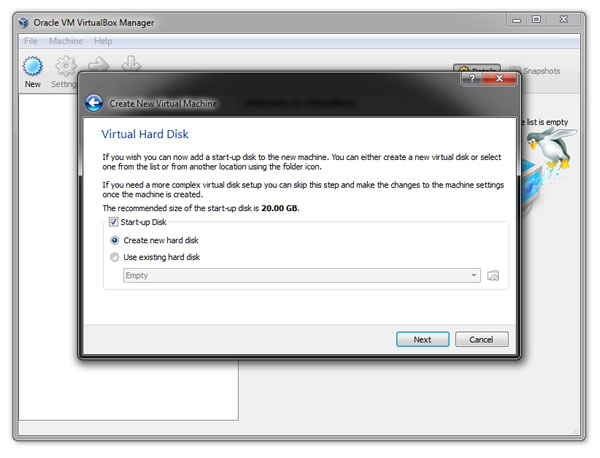Close the VirtualBox Manager window

[x=564, y=20]
